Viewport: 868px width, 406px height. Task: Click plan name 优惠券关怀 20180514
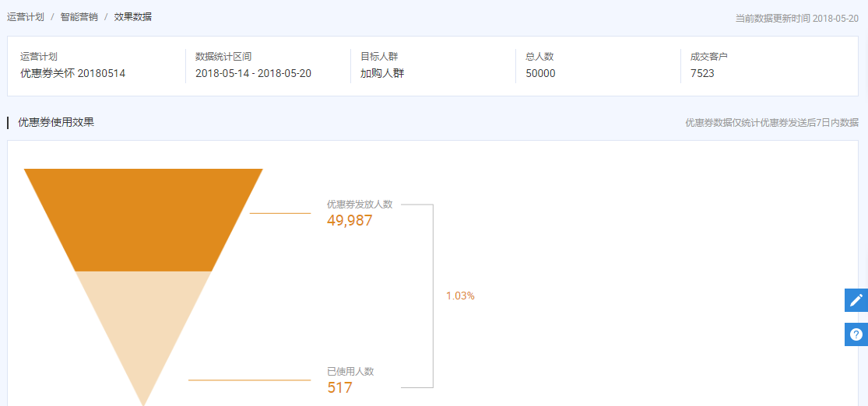click(73, 73)
